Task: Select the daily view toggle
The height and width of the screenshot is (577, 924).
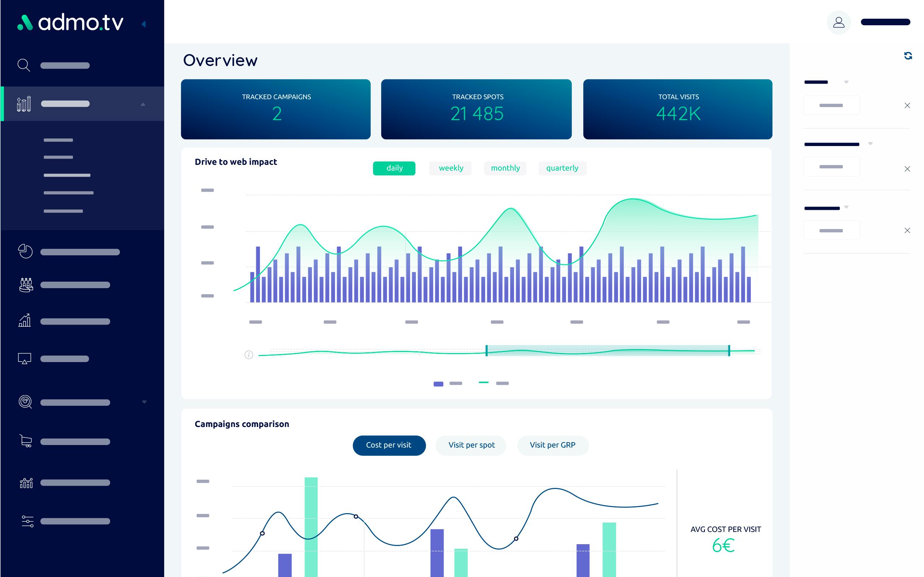Action: pyautogui.click(x=394, y=168)
